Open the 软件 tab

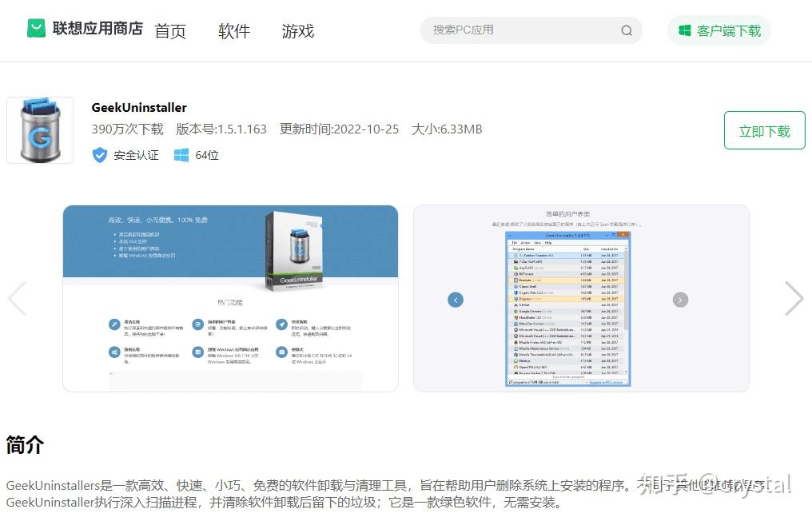233,31
